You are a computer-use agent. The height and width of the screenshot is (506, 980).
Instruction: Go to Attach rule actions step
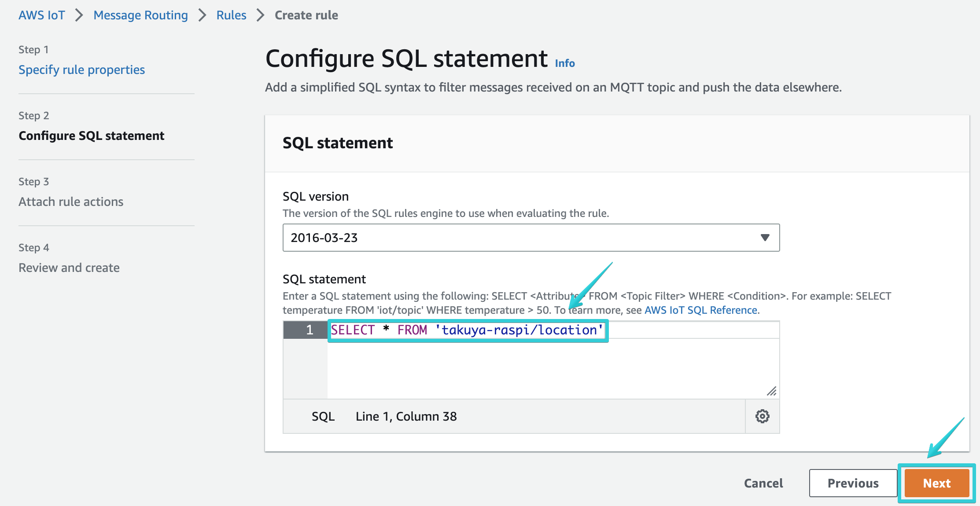point(71,202)
